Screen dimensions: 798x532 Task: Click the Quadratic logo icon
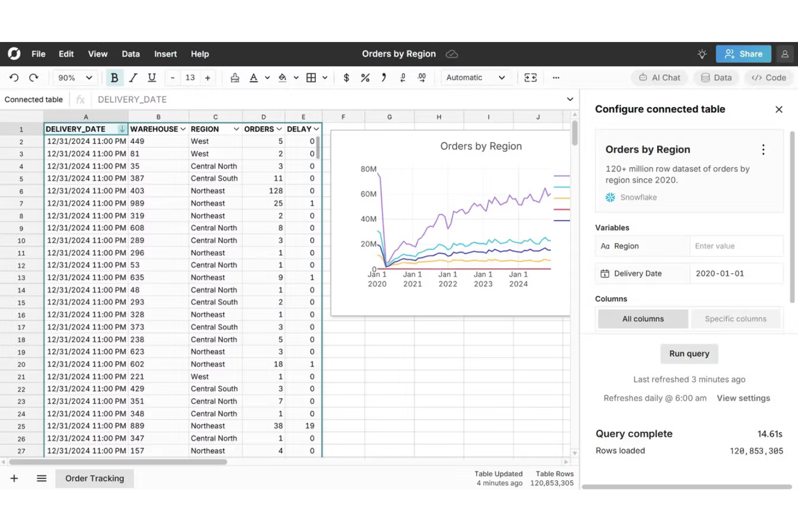pyautogui.click(x=14, y=53)
